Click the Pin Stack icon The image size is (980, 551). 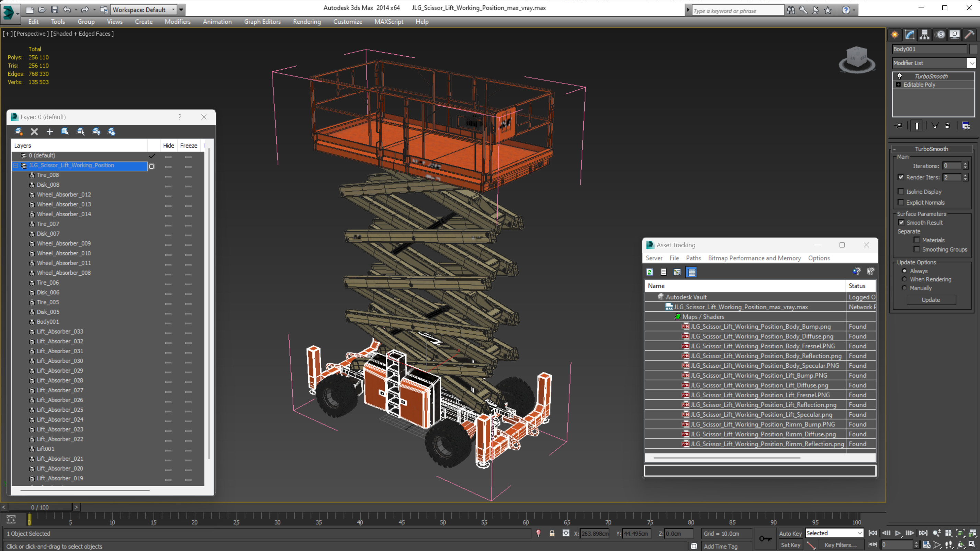898,126
